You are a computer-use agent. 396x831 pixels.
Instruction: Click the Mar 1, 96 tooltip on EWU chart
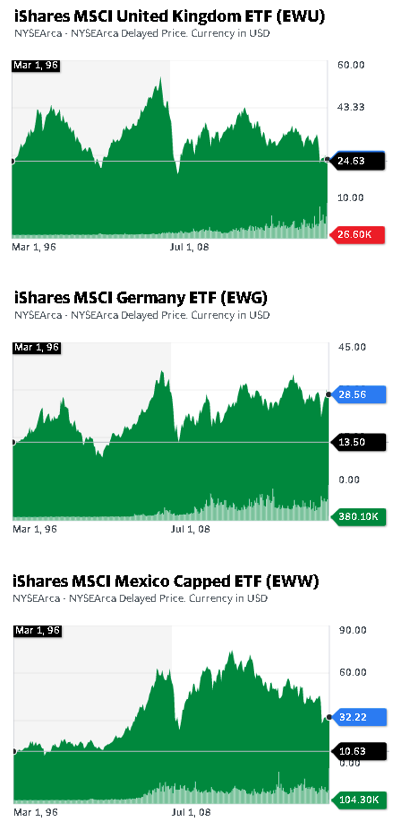point(36,66)
